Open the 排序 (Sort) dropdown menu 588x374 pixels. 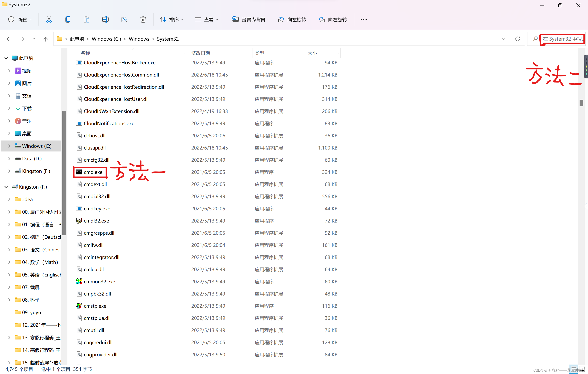click(x=171, y=20)
